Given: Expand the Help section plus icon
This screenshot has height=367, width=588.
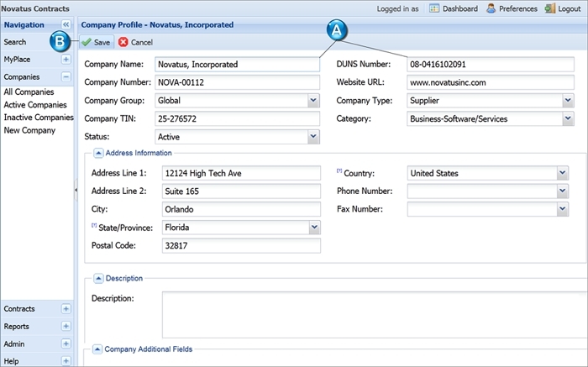Looking at the screenshot, I should pos(66,361).
